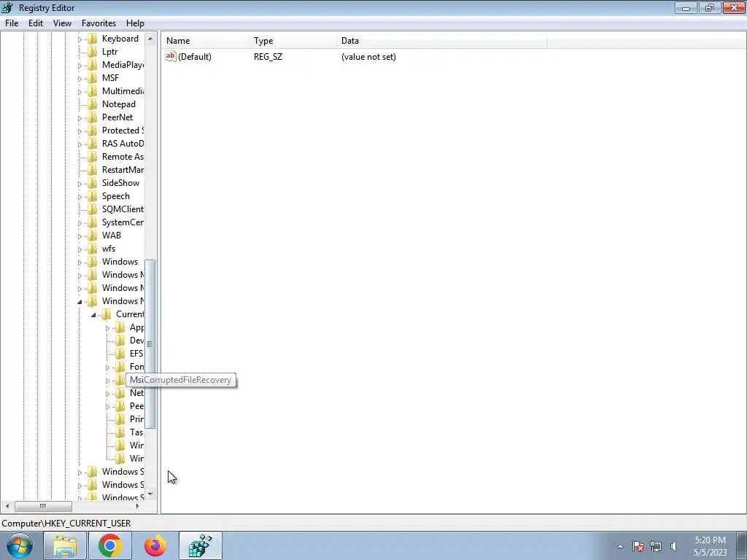Select the Lptr folder icon

tap(93, 52)
